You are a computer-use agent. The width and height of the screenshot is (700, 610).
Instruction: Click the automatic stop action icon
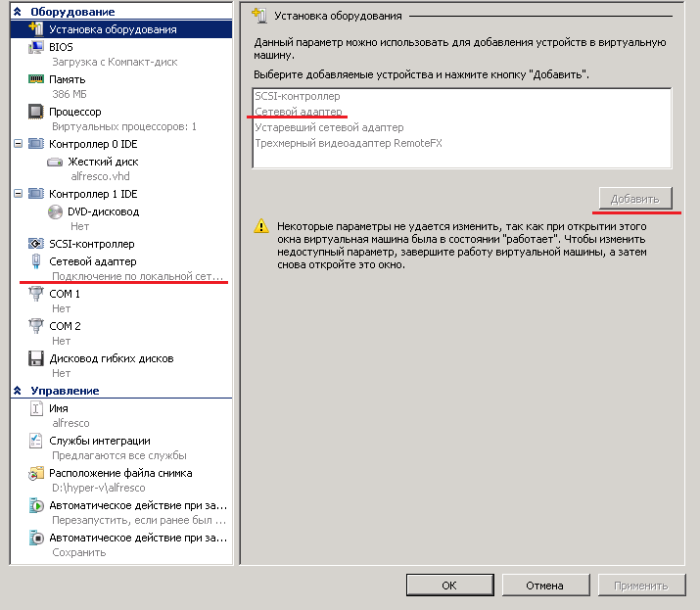[x=36, y=538]
